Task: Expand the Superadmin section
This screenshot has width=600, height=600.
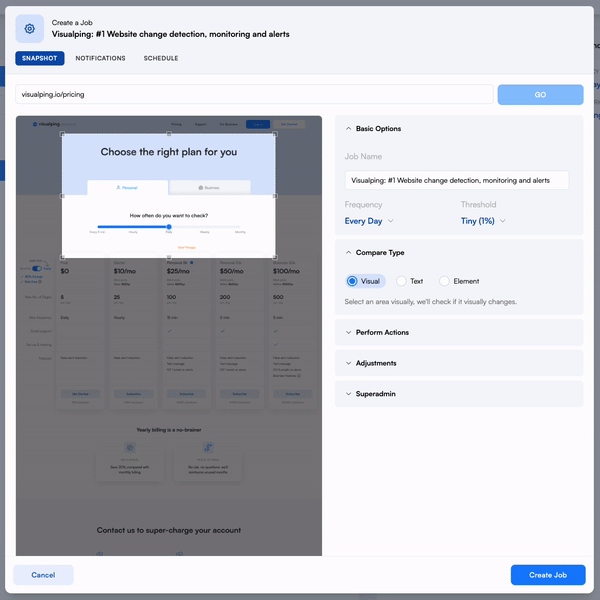Action: [459, 394]
